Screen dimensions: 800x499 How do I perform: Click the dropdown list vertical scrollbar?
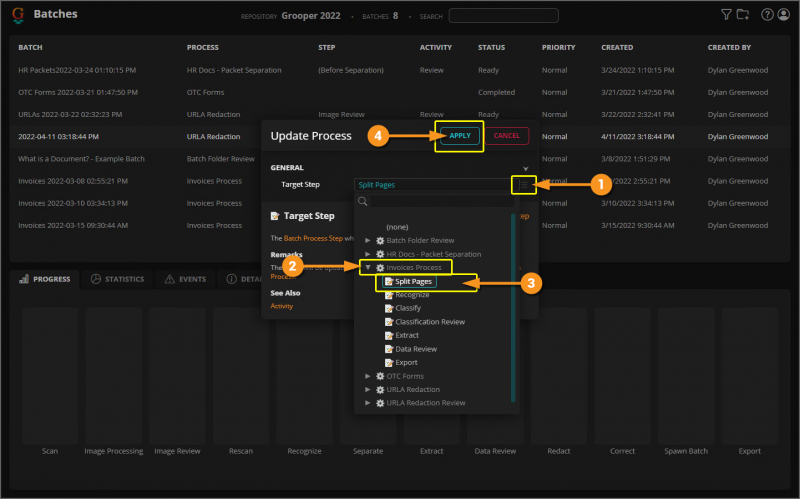click(513, 308)
